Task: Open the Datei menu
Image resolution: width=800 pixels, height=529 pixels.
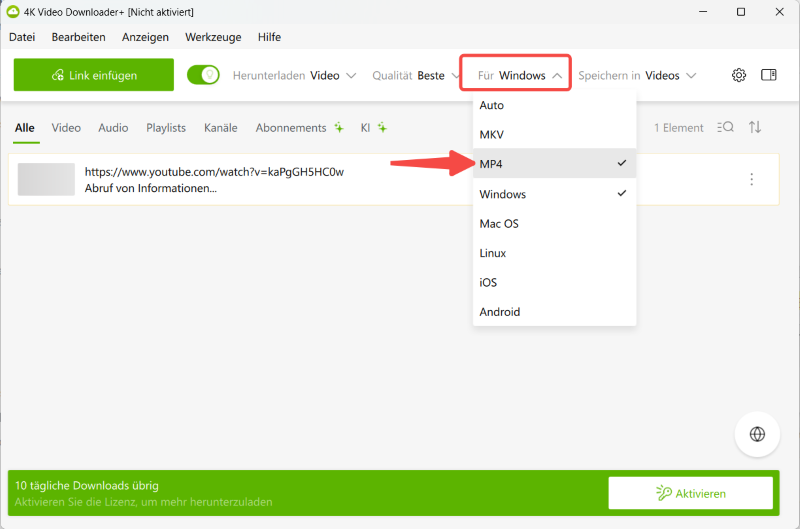Action: coord(22,37)
